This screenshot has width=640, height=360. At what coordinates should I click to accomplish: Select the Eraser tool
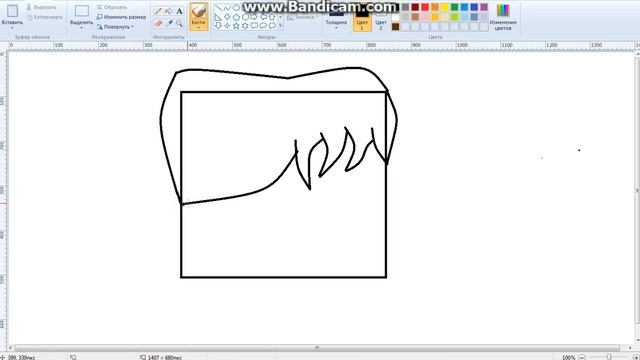[158, 23]
